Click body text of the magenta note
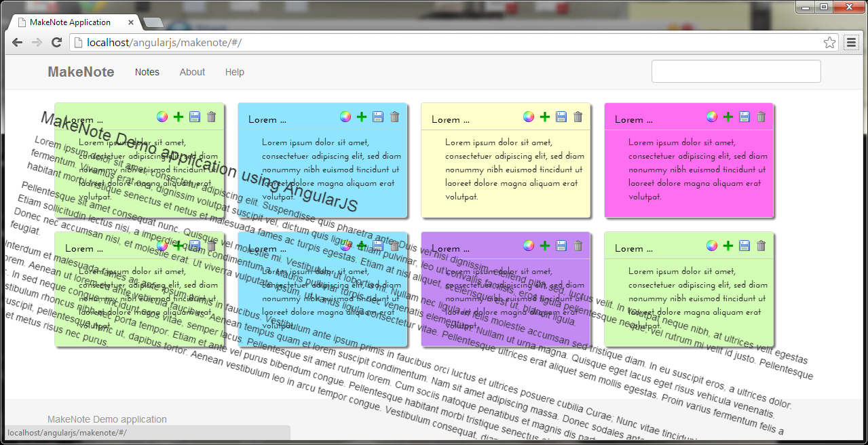 698,170
